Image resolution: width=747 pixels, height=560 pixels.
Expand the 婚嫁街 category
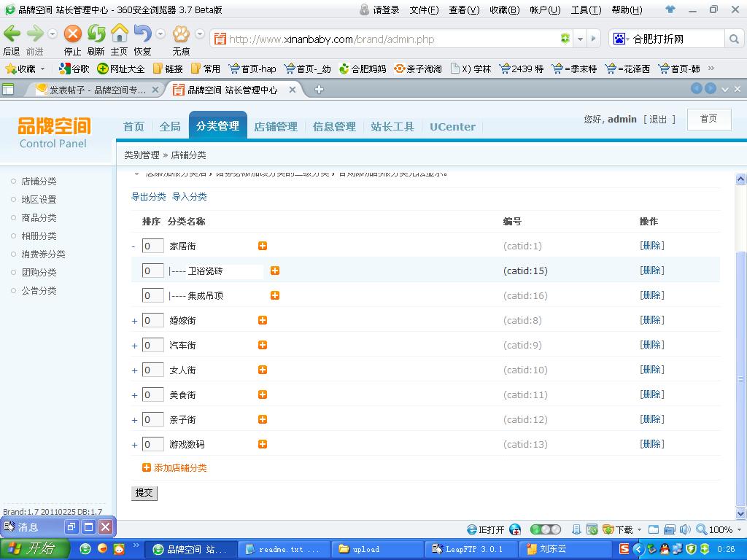click(134, 321)
